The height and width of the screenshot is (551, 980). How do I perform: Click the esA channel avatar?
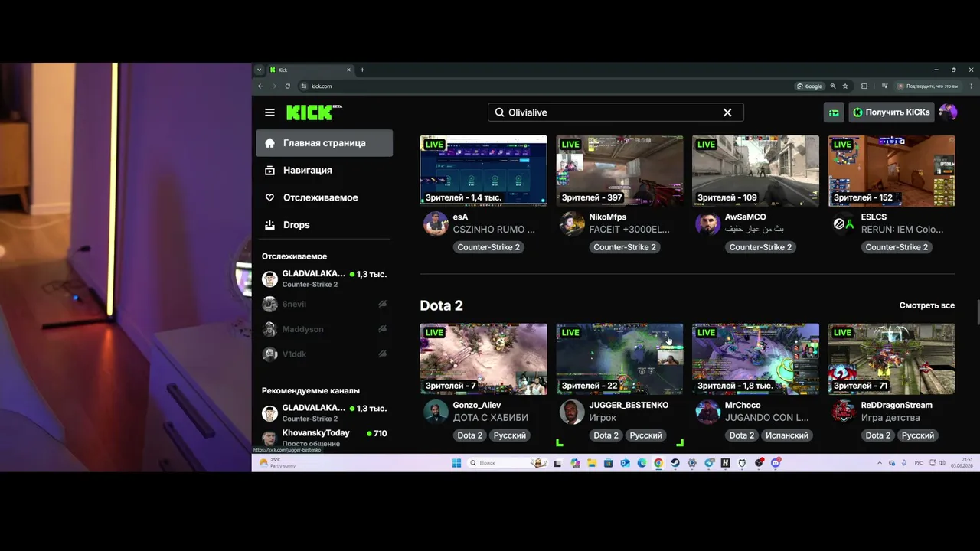pos(436,223)
